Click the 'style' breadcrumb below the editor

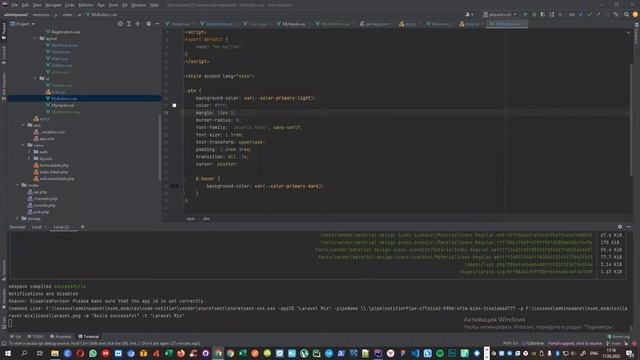pos(191,219)
